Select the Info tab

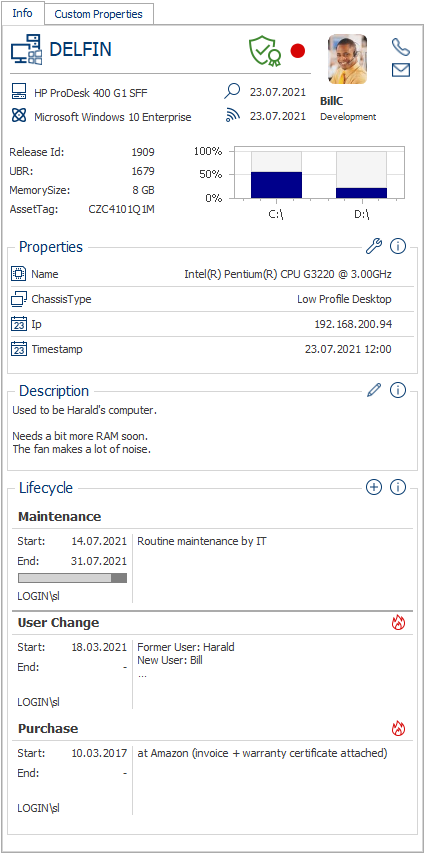tap(22, 13)
